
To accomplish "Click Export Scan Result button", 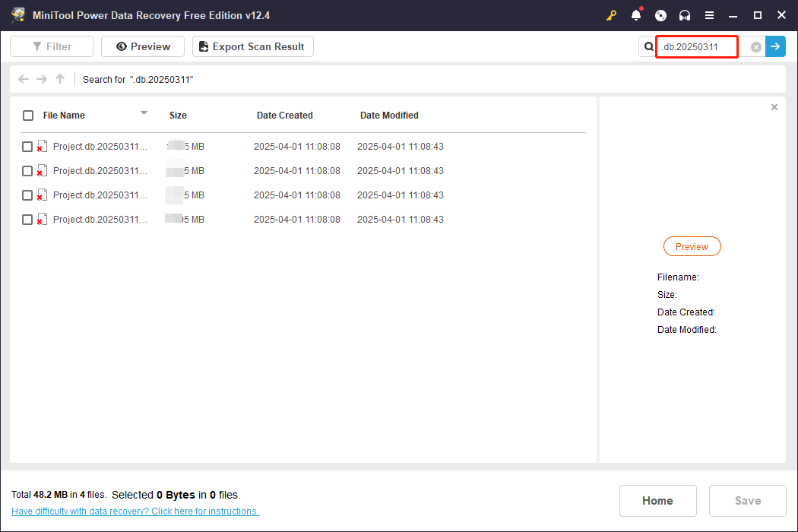I will click(253, 46).
